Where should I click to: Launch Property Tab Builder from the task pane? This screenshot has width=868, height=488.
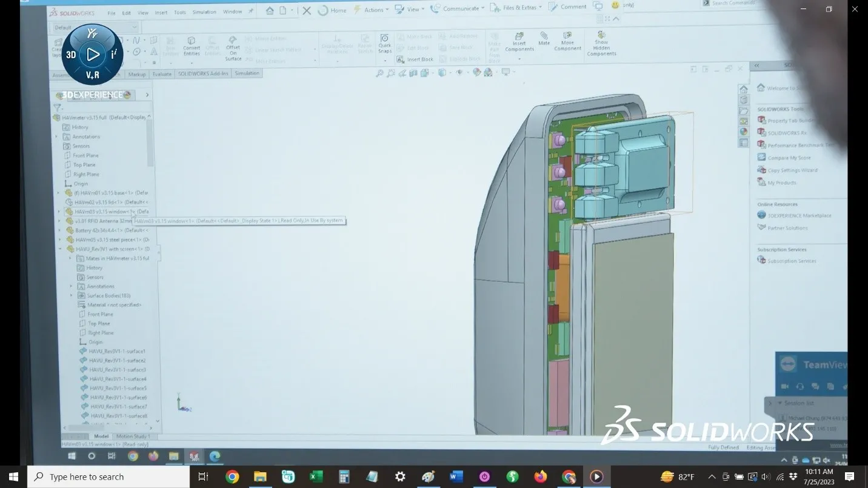click(788, 120)
